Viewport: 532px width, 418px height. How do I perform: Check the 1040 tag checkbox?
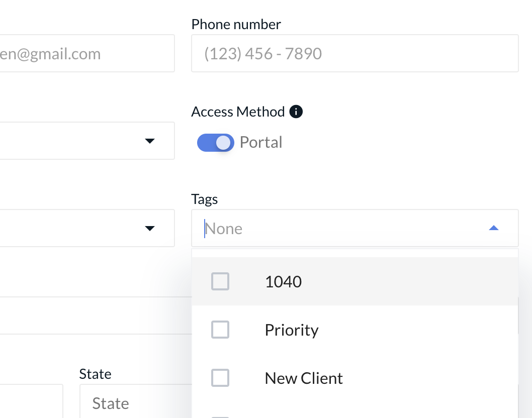[x=220, y=281]
